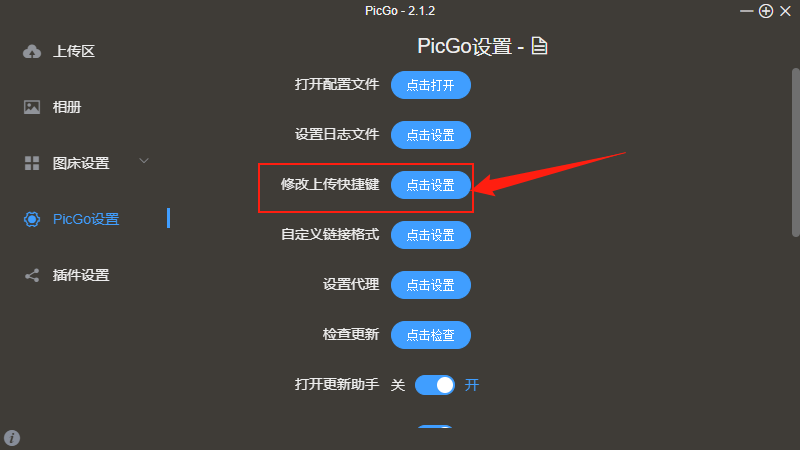
Task: Select the 开 label of update helper
Action: [472, 385]
